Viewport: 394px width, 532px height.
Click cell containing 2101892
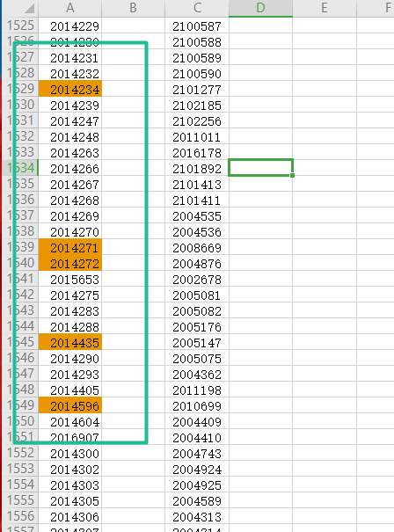[197, 168]
